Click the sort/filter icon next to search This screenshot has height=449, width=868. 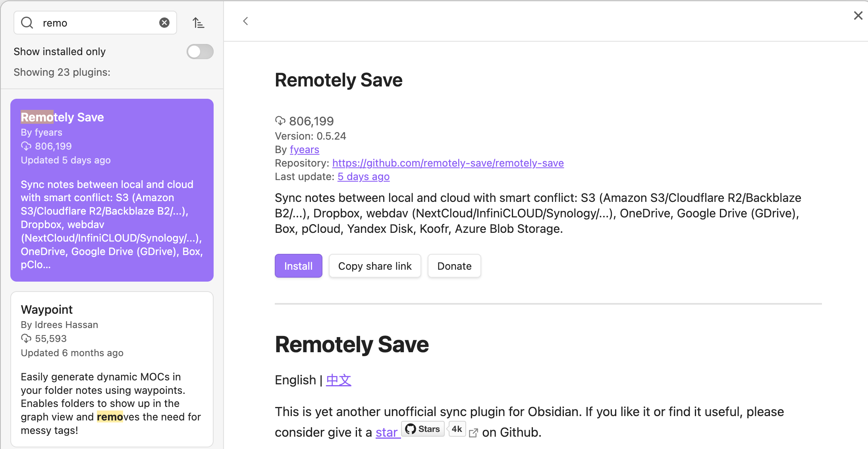coord(199,23)
